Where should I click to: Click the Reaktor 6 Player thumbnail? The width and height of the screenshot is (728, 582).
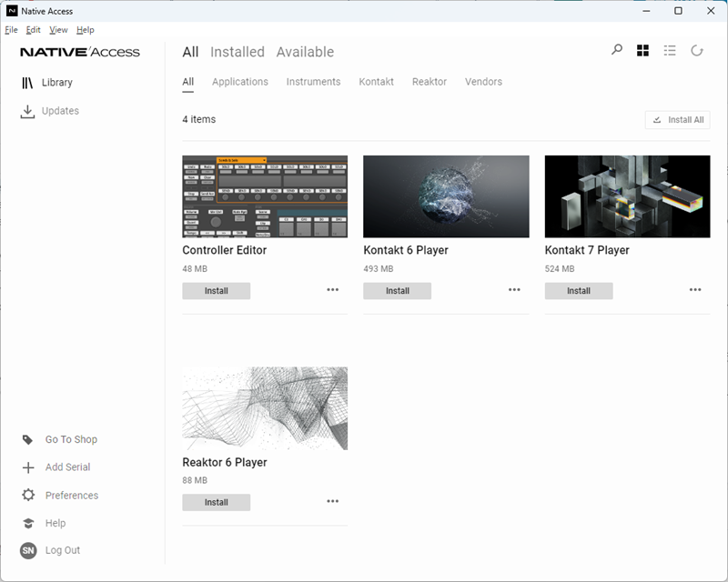tap(265, 408)
